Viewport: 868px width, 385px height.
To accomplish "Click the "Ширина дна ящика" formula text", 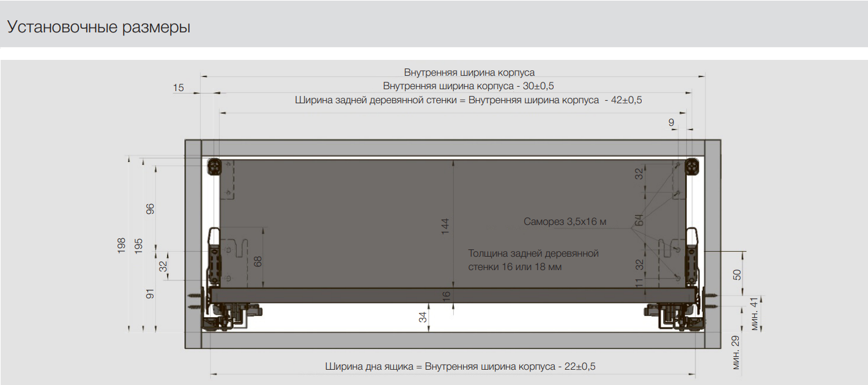I will (460, 367).
